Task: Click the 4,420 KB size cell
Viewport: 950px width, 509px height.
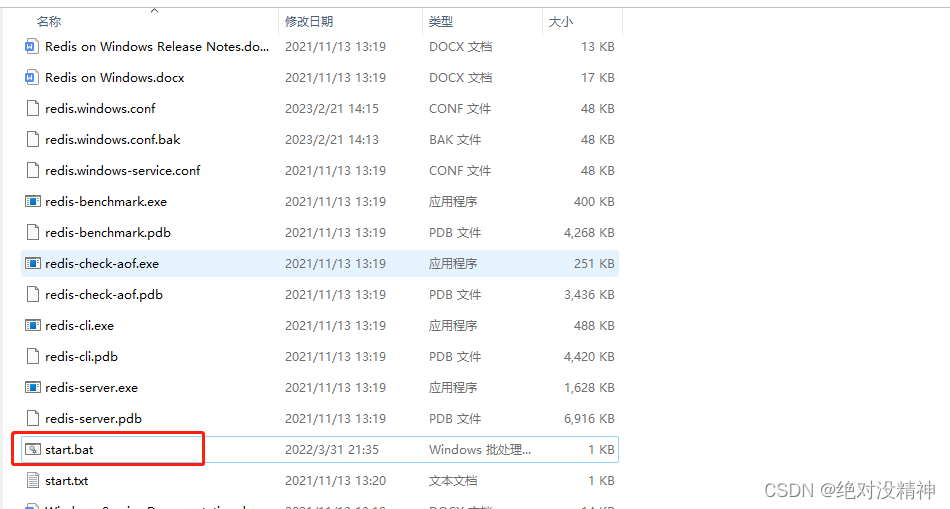Action: pyautogui.click(x=589, y=356)
